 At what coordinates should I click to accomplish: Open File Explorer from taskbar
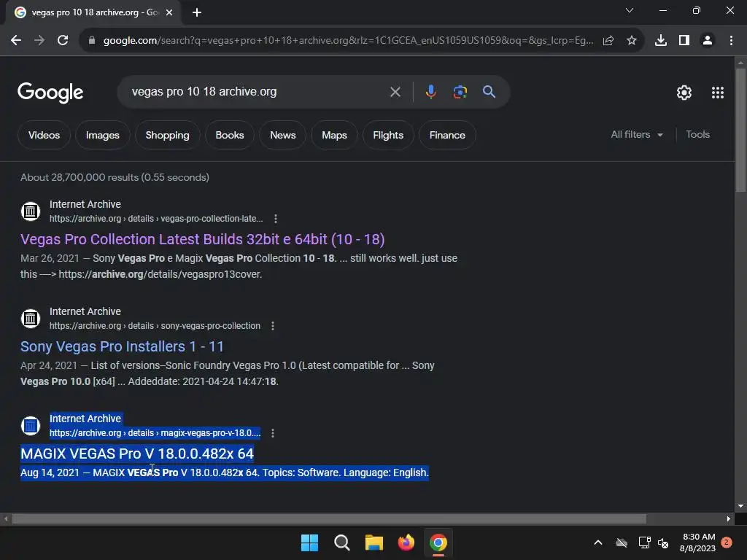[x=374, y=542]
